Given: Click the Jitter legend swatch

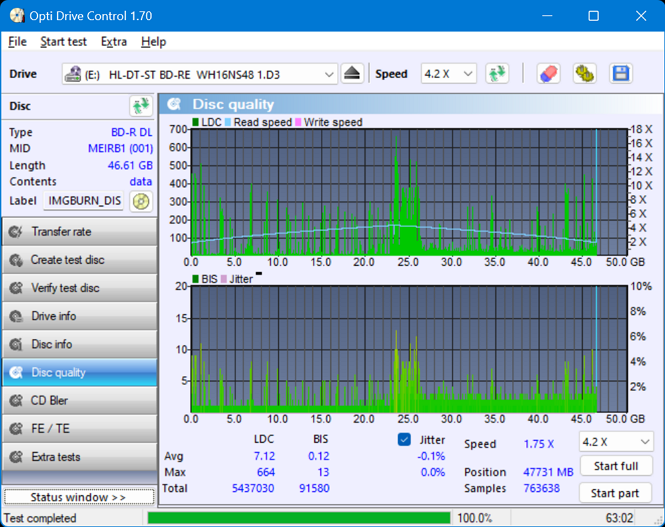Looking at the screenshot, I should pos(224,279).
